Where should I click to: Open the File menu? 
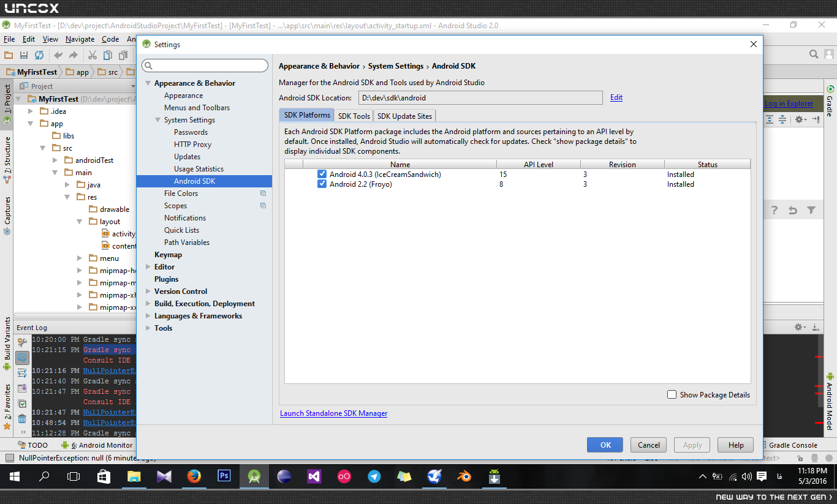[9, 39]
